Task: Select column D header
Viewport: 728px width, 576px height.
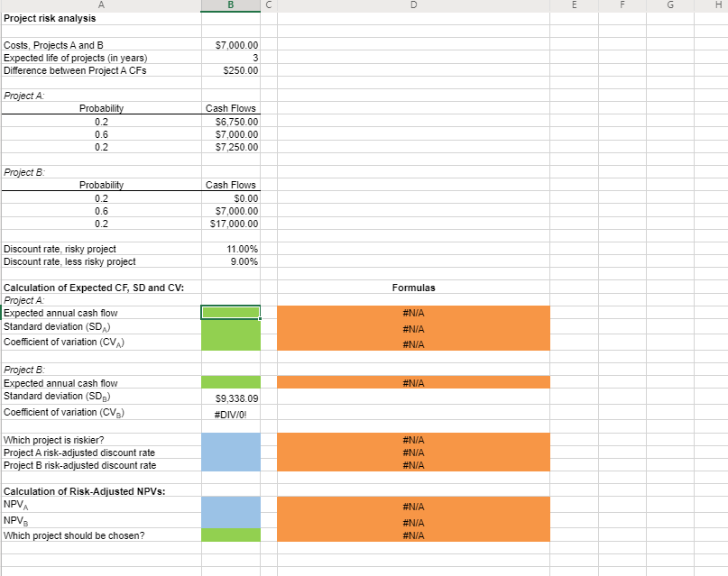Action: (414, 5)
